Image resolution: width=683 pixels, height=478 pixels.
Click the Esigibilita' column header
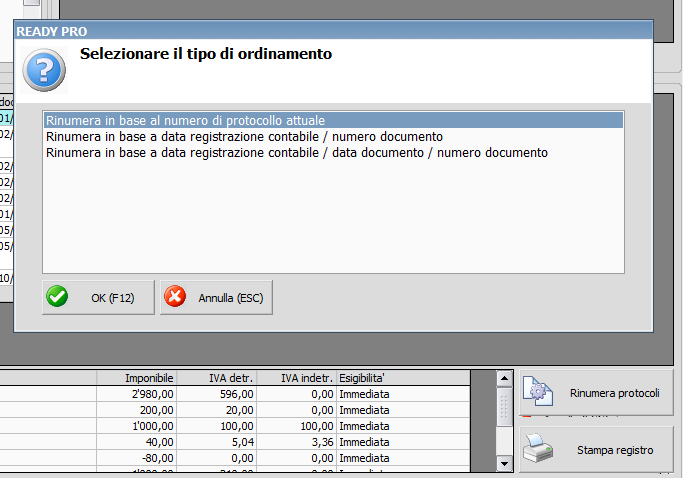[x=404, y=378]
